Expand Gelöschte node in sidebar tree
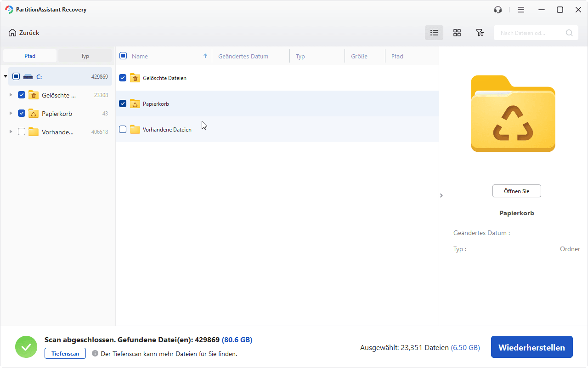The height and width of the screenshot is (368, 588). tap(11, 95)
